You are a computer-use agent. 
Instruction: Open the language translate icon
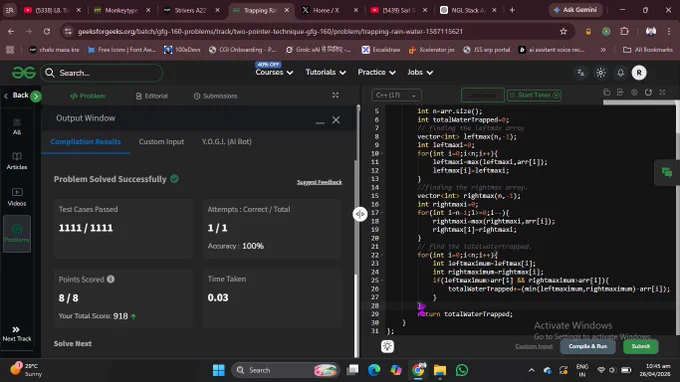pyautogui.click(x=581, y=73)
